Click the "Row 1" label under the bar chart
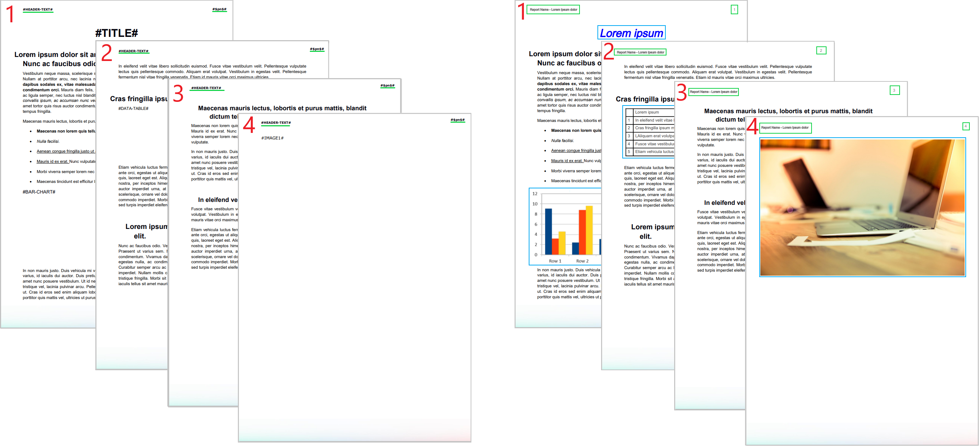 tap(555, 261)
